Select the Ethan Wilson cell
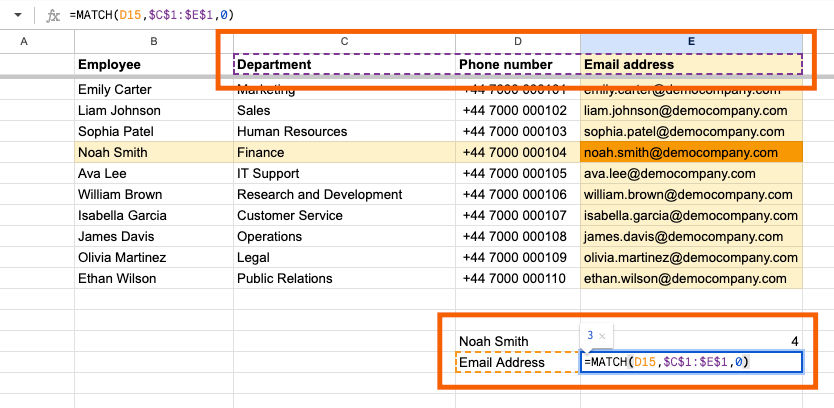This screenshot has height=408, width=834. click(x=154, y=278)
